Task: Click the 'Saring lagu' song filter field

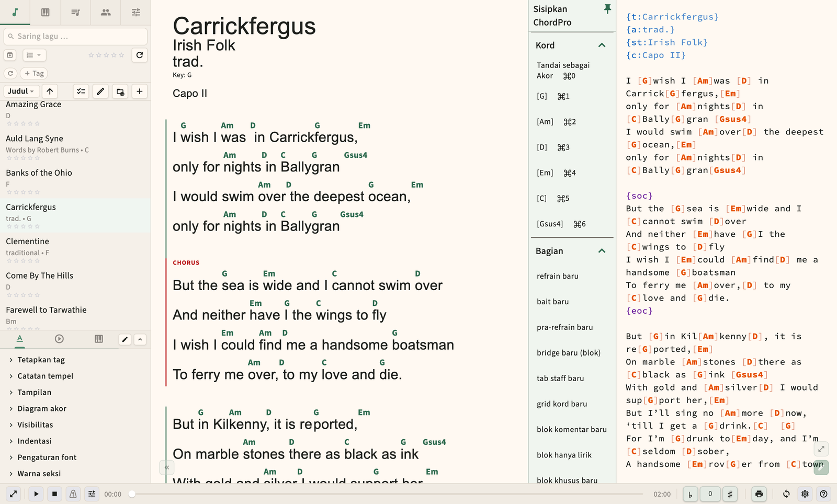Action: coord(75,36)
